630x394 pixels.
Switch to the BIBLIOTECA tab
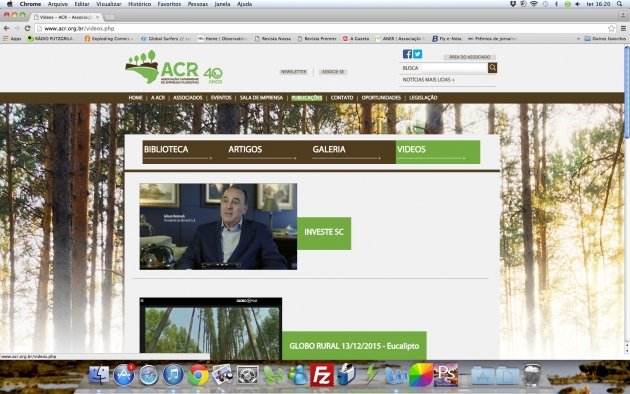(184, 152)
